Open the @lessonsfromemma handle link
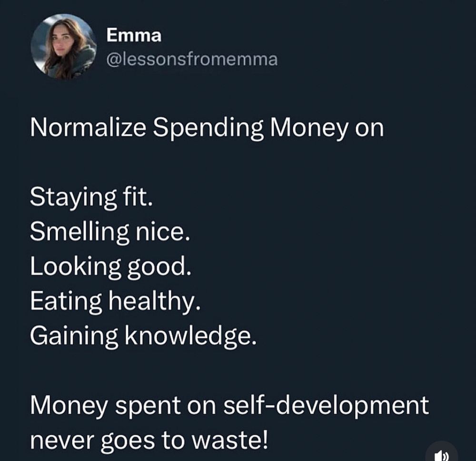This screenshot has height=461, width=476. tap(192, 59)
